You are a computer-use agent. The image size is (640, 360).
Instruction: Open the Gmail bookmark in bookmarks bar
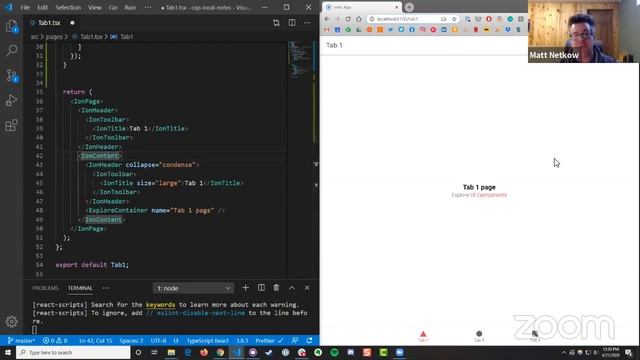[327, 30]
